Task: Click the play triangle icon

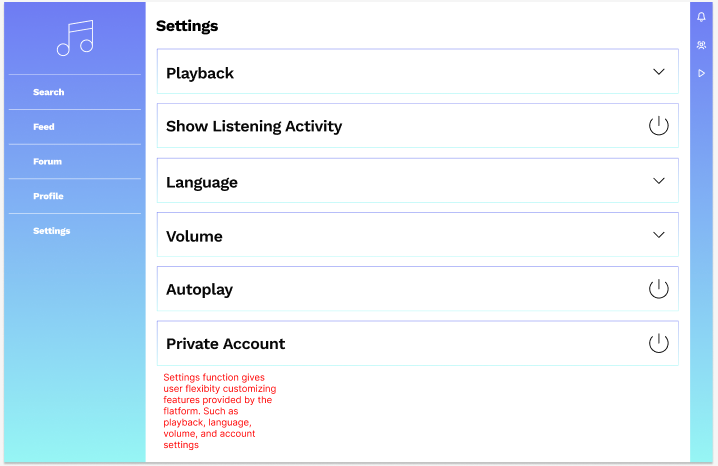Action: (x=701, y=73)
